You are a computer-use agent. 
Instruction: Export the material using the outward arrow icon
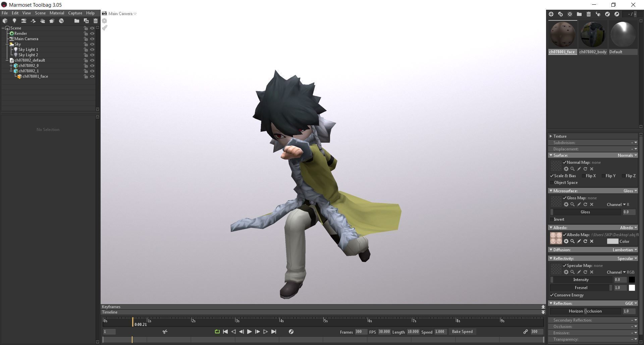click(x=617, y=14)
